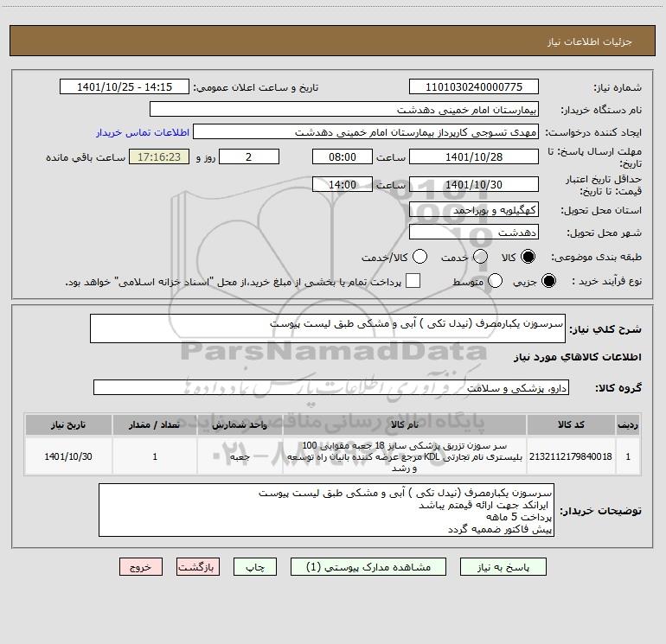The width and height of the screenshot is (666, 644).
Task: Open مشاهده مدارک پیوستی (1) button
Action: point(368,567)
